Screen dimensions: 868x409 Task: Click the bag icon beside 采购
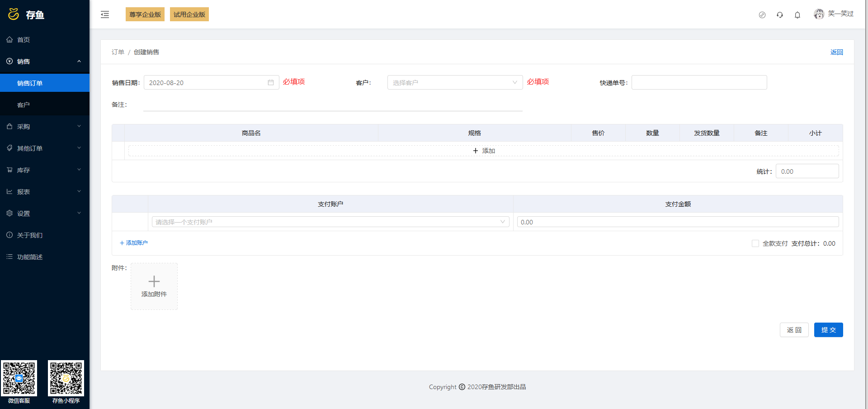9,127
